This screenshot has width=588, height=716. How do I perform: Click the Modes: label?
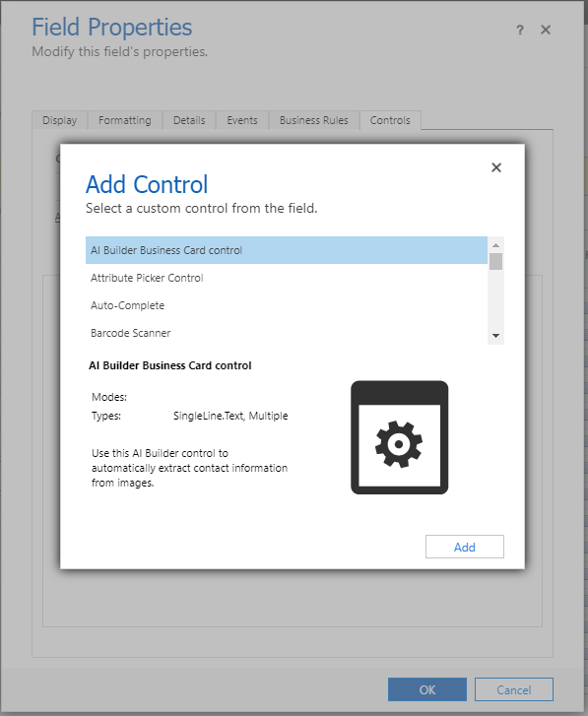pyautogui.click(x=109, y=397)
